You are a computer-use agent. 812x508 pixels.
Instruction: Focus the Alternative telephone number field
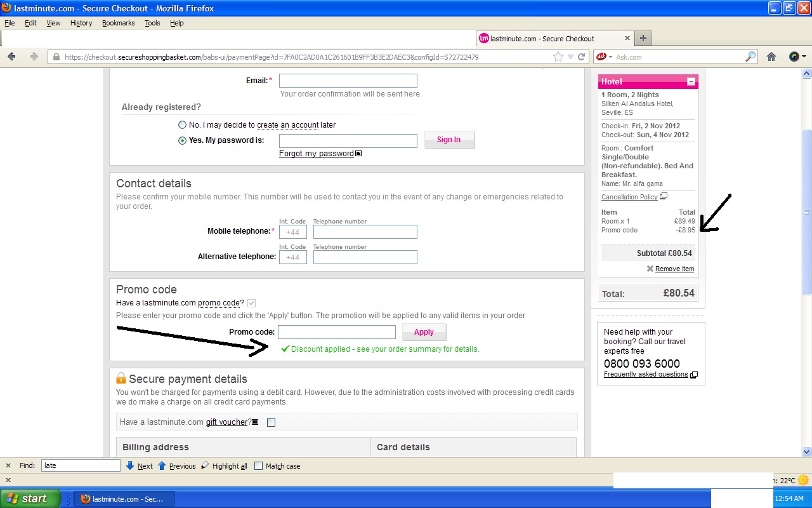(365, 257)
